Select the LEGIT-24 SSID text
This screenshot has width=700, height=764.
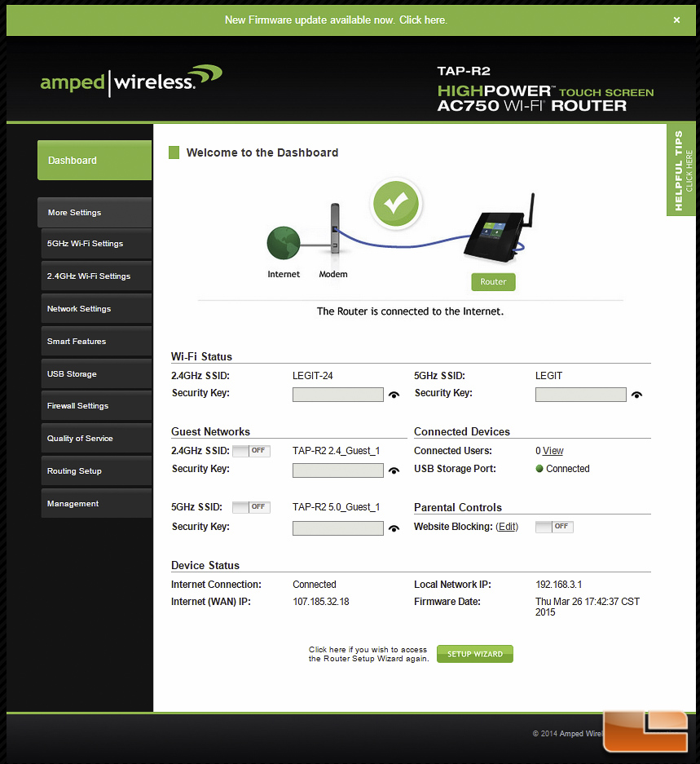point(313,376)
